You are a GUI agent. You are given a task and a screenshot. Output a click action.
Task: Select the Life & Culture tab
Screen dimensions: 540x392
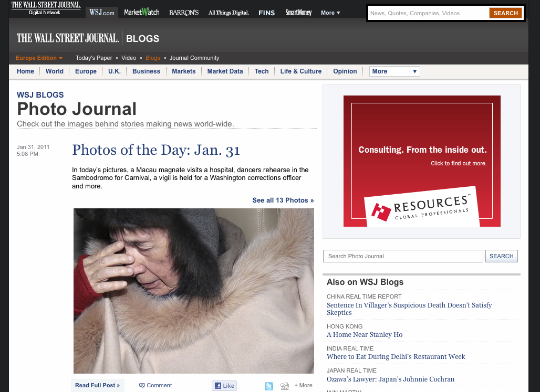(300, 71)
